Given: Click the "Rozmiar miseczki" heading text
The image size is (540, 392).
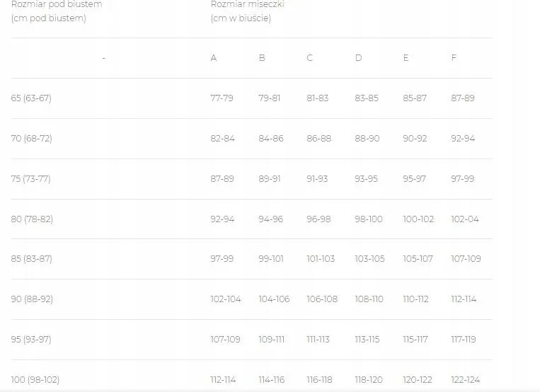Looking at the screenshot, I should (x=242, y=4).
